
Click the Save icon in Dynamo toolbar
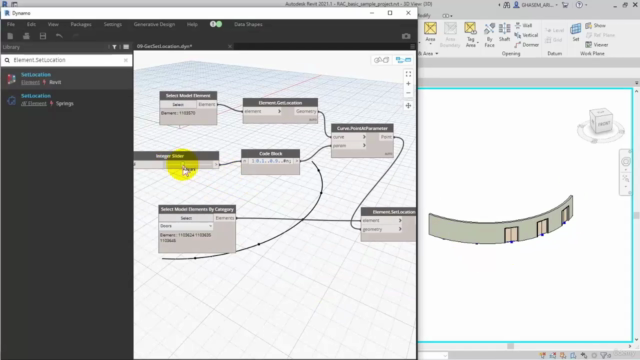coord(43,36)
